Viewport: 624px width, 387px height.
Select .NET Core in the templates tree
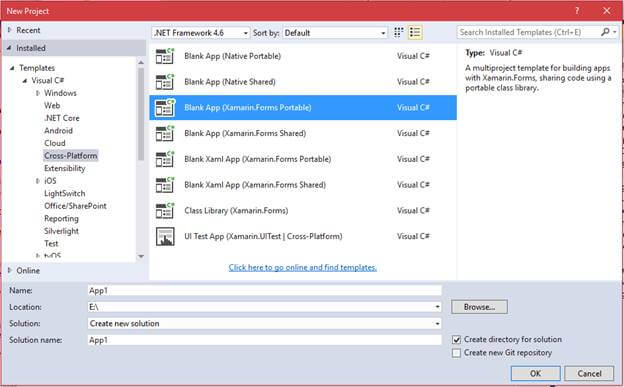coord(62,118)
